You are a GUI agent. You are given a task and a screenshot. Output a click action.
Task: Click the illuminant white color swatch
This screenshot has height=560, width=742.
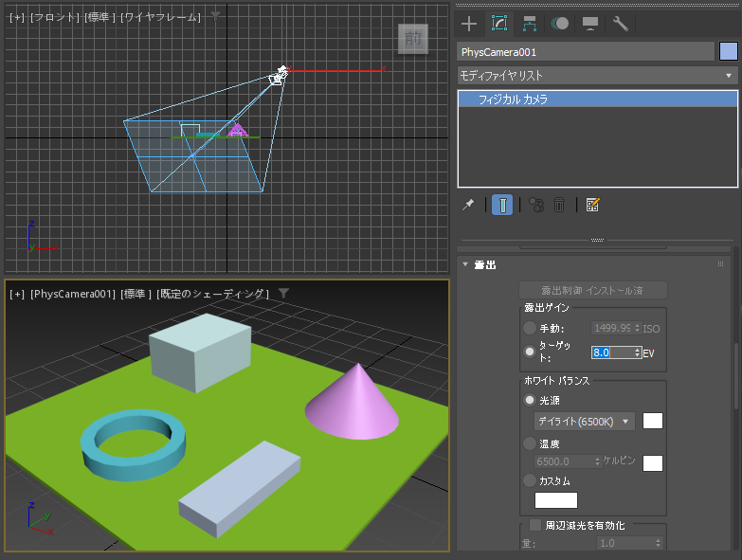(x=653, y=421)
